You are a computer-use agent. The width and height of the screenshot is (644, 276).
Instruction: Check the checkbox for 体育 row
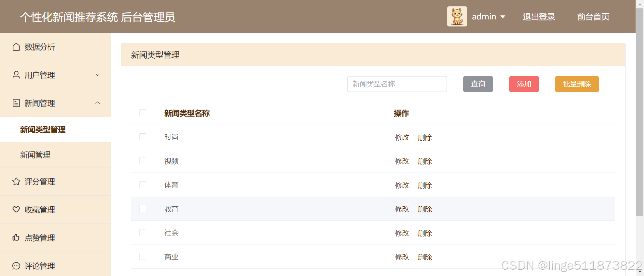click(x=143, y=185)
